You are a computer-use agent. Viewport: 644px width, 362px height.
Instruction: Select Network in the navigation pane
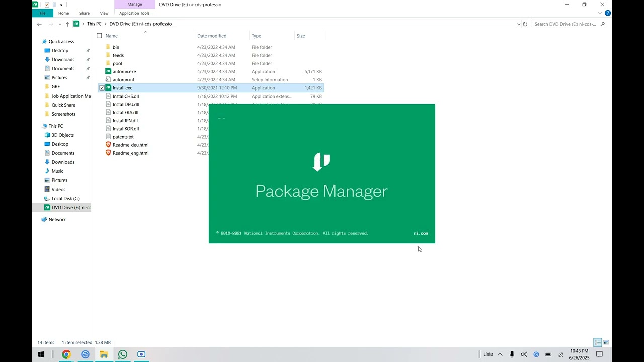click(57, 220)
